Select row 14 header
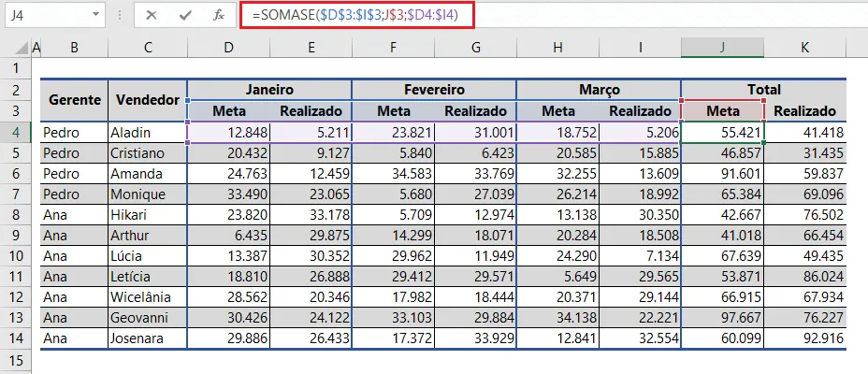 coord(16,338)
